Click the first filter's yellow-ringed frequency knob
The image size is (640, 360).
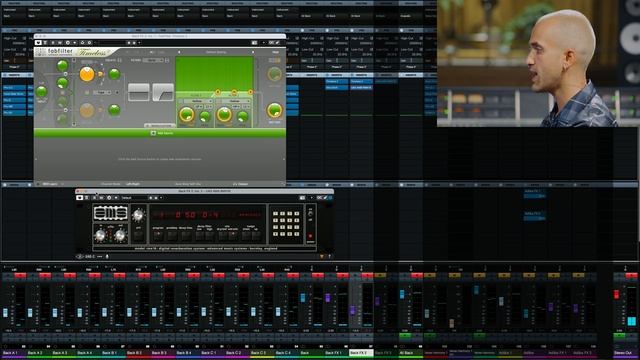pos(187,115)
